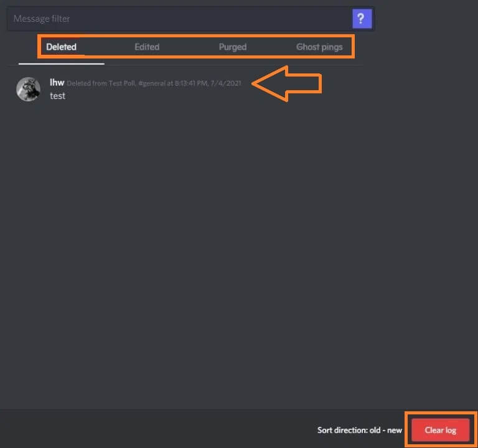This screenshot has height=448, width=478.
Task: Click the orange arrow pointing at entry
Action: pos(287,83)
